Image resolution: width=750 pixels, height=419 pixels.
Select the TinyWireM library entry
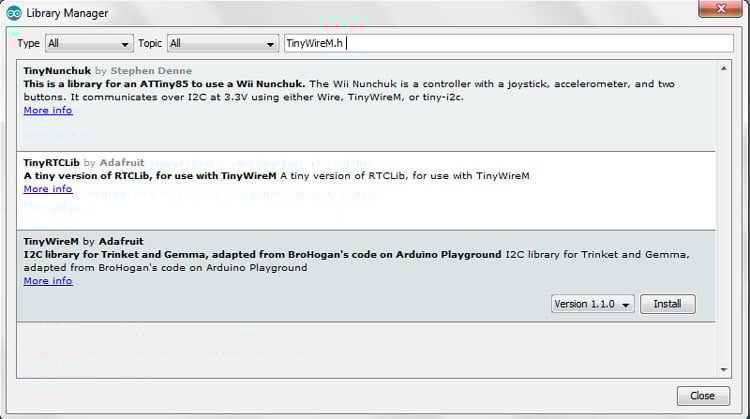pyautogui.click(x=300, y=300)
